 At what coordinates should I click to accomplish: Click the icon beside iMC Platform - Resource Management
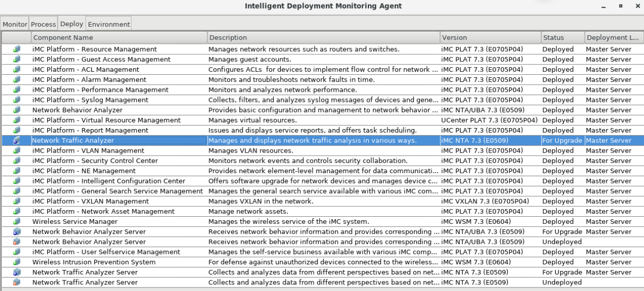(x=17, y=49)
